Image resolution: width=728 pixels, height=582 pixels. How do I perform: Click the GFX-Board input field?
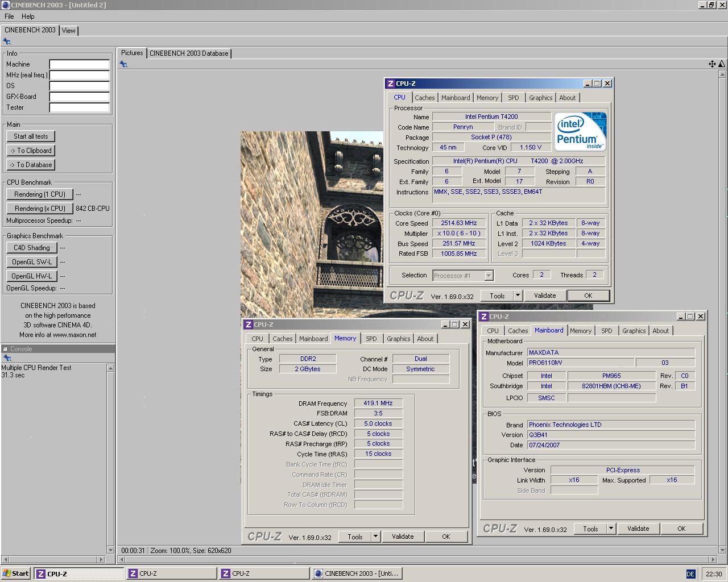(79, 97)
